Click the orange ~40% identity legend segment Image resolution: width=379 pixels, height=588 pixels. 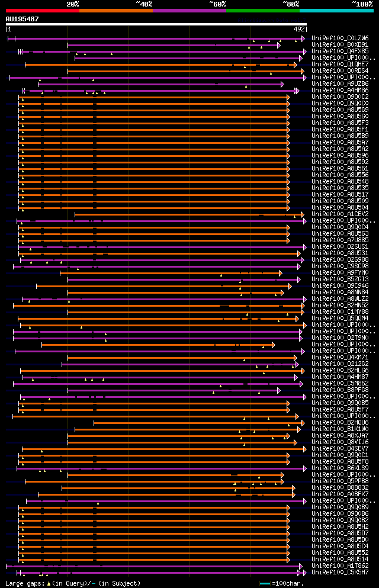[116, 11]
